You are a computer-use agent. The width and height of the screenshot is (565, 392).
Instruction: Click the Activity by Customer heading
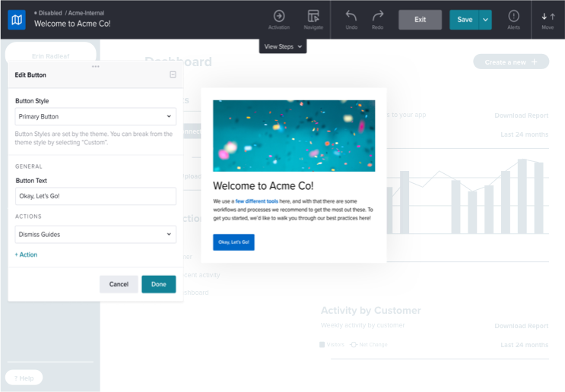pyautogui.click(x=371, y=310)
